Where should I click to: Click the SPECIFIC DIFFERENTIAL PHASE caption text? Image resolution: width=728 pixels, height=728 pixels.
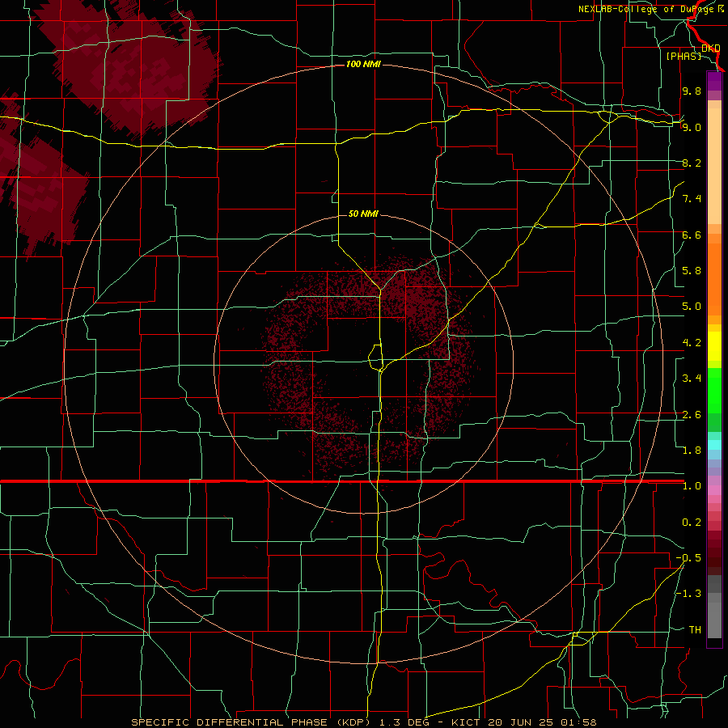pos(230,722)
